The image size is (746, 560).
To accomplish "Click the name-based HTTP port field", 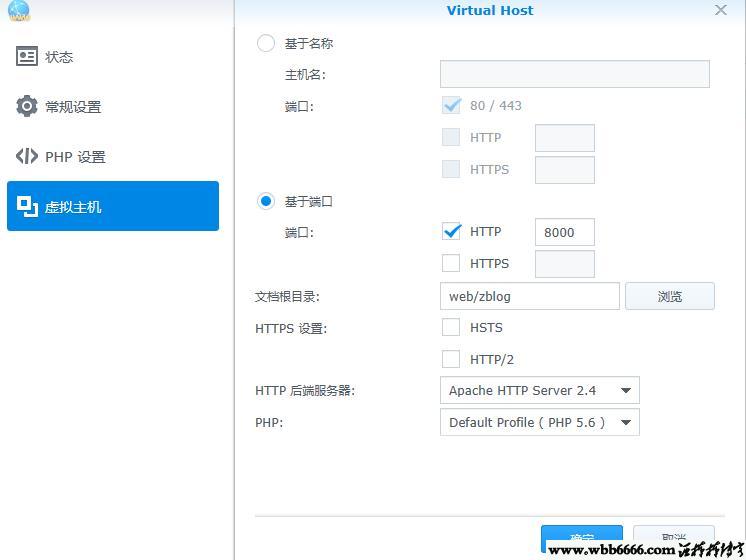I will pos(565,138).
